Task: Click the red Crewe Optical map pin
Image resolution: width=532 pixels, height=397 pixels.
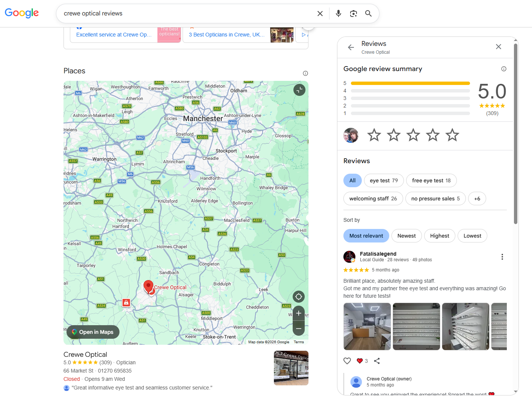Action: [148, 286]
